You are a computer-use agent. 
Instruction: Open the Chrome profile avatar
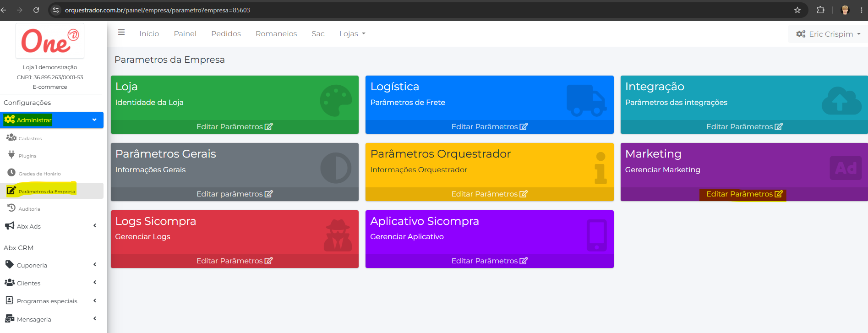(x=845, y=10)
